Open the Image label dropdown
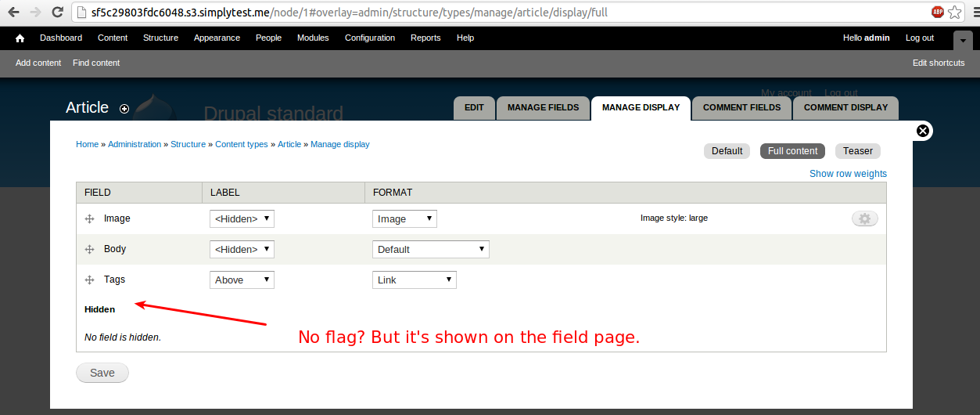 (x=242, y=218)
